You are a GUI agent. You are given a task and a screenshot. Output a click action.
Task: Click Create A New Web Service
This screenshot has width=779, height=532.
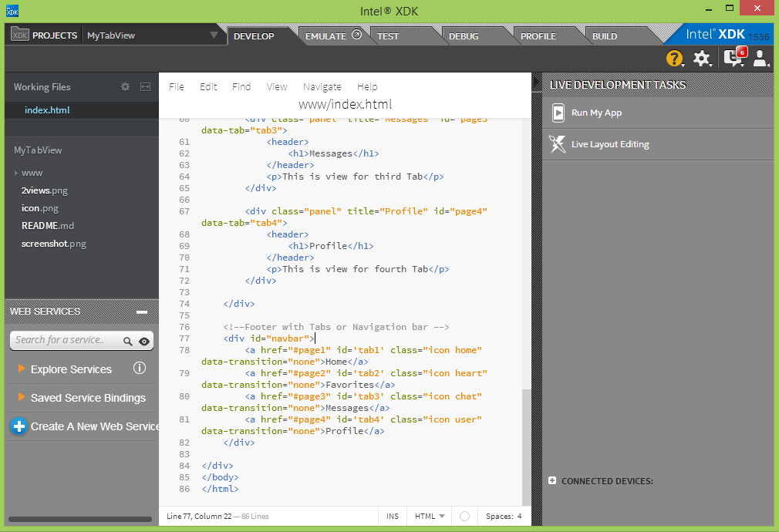coord(94,426)
